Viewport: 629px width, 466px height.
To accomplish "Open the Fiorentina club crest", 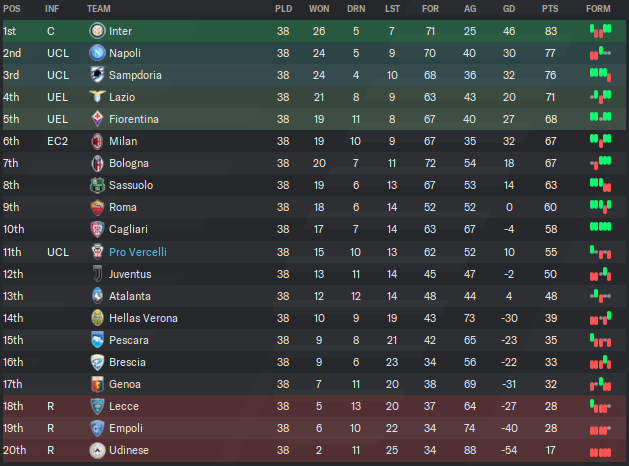I will click(97, 119).
